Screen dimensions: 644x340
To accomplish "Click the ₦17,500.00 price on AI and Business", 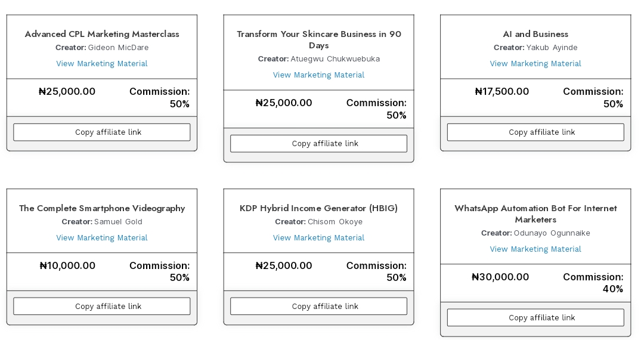I will click(x=501, y=92).
